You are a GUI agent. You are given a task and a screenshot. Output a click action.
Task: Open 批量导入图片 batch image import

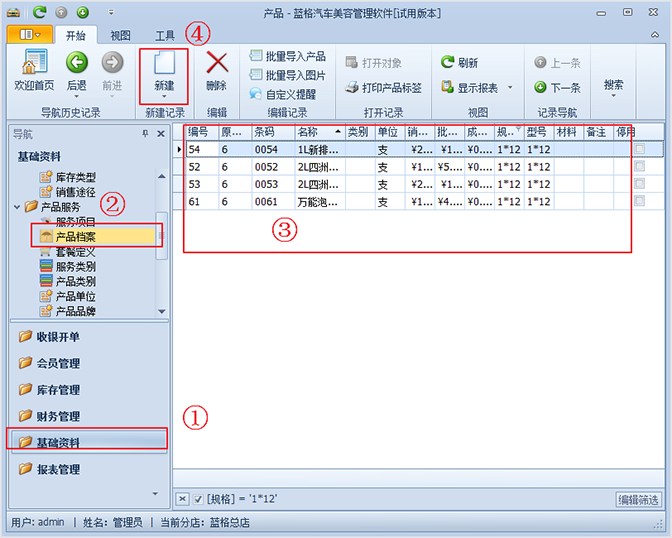click(288, 75)
